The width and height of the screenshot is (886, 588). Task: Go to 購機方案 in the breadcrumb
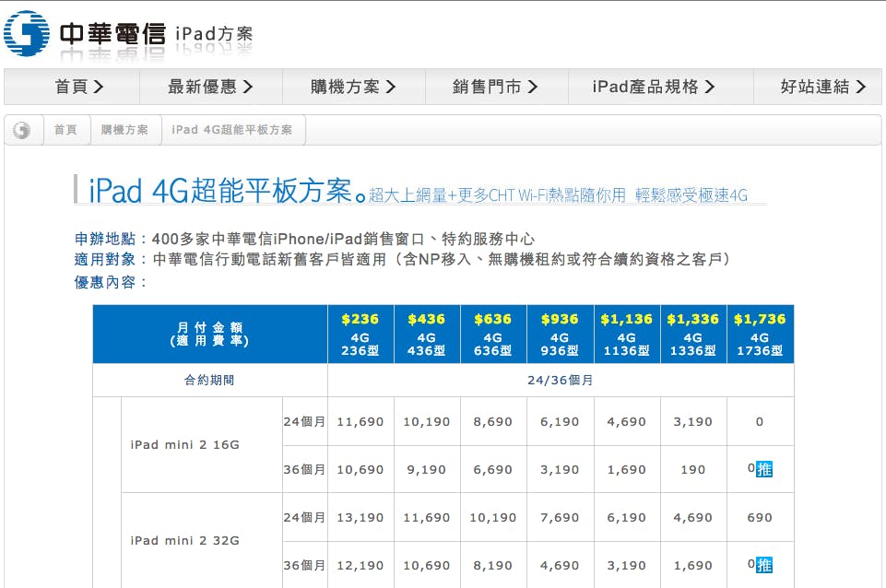[x=124, y=130]
